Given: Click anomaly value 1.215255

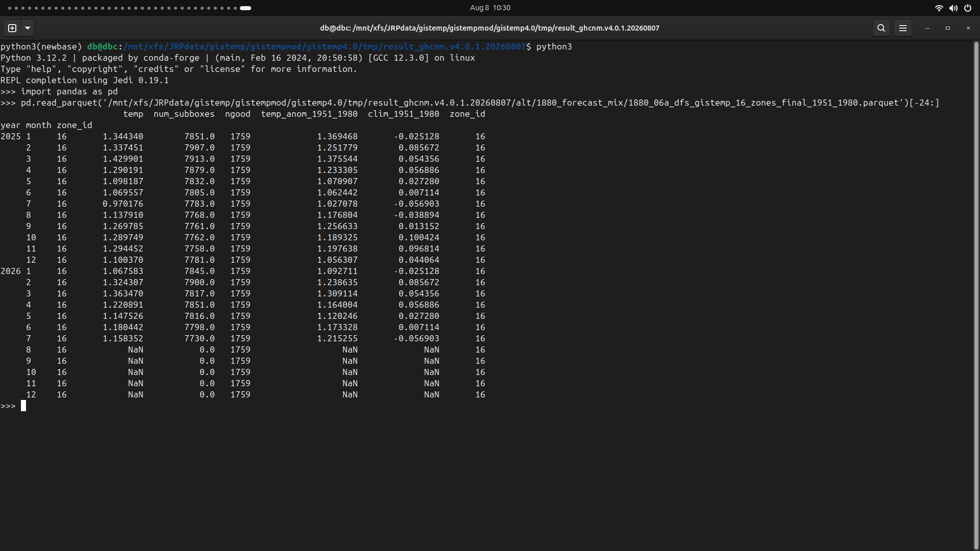Looking at the screenshot, I should click(x=337, y=338).
